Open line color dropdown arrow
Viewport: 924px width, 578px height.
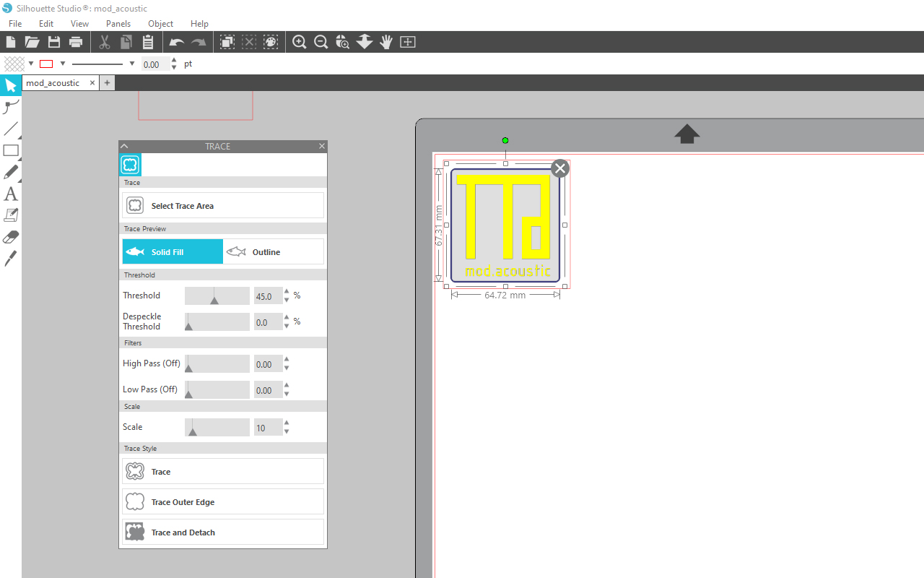point(63,64)
